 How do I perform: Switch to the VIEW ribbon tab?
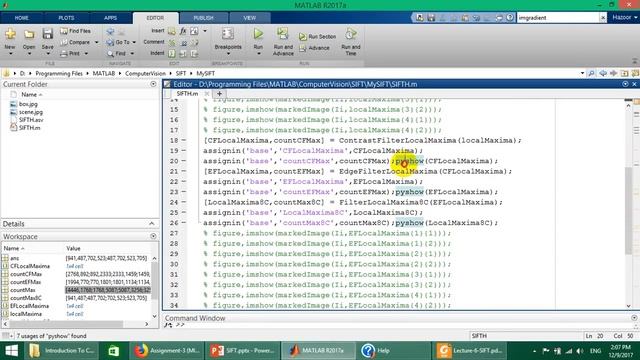tap(249, 18)
